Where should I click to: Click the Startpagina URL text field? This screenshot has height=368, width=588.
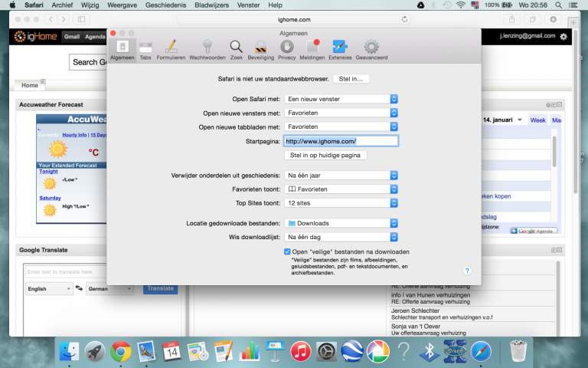click(341, 141)
